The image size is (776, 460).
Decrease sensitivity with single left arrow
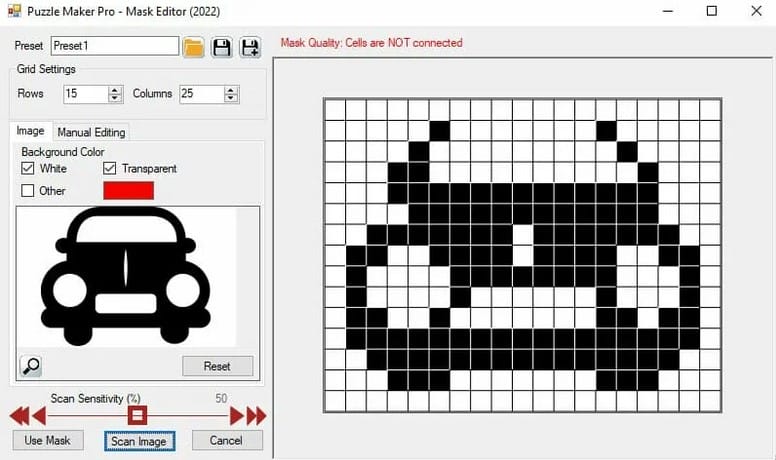pos(40,416)
